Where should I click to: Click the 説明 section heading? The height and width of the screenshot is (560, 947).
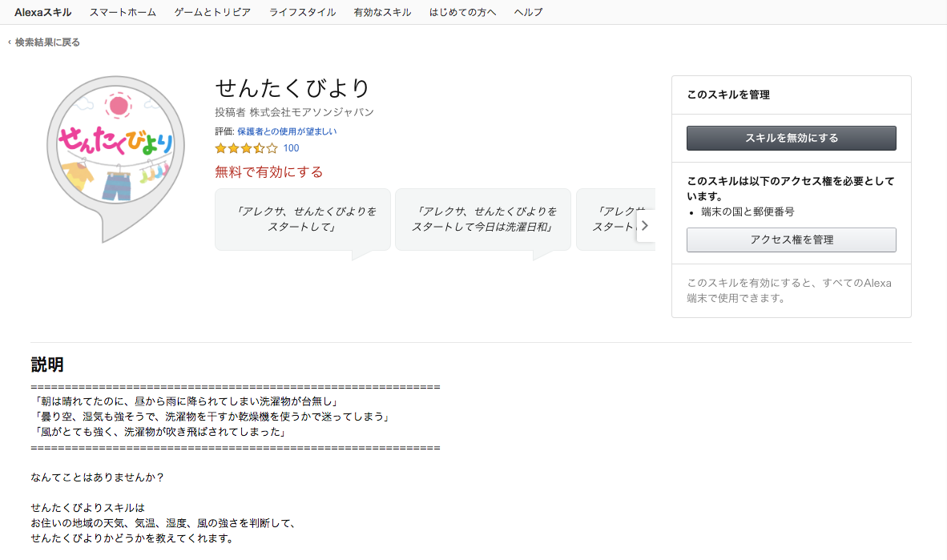tap(47, 365)
